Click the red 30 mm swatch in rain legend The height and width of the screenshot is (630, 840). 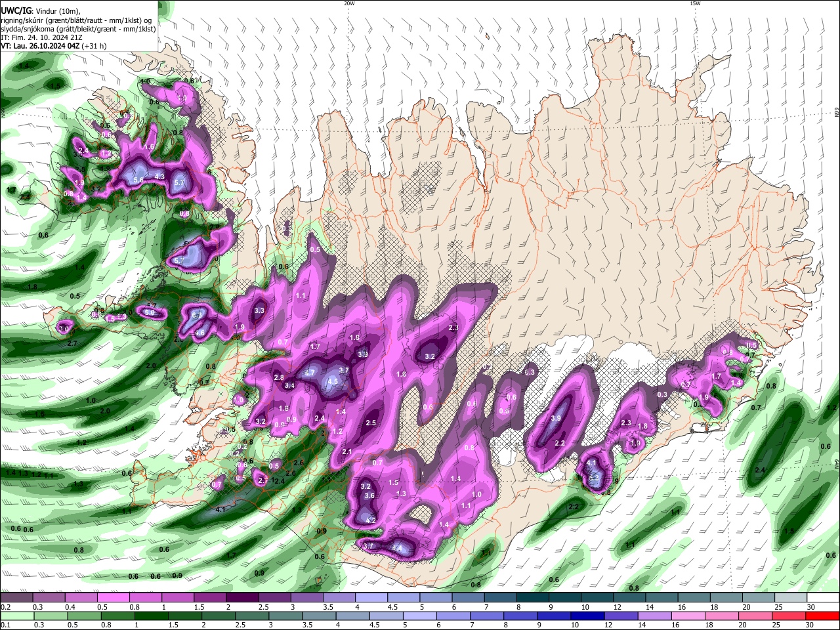tap(823, 616)
